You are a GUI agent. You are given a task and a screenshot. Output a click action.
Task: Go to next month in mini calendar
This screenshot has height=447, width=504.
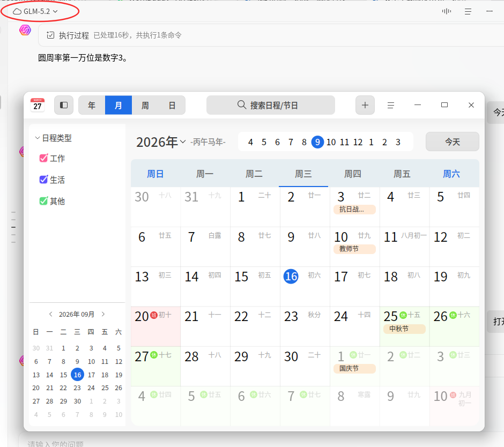click(x=103, y=314)
